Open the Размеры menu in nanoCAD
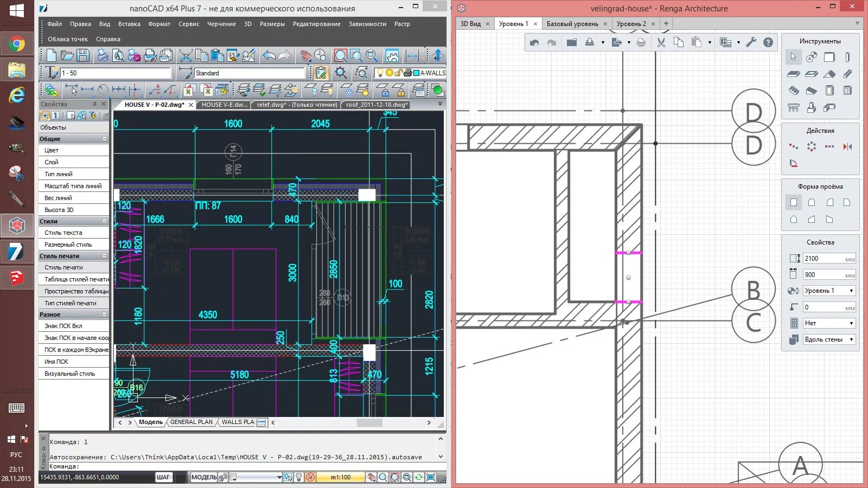This screenshot has width=868, height=488. (x=272, y=24)
